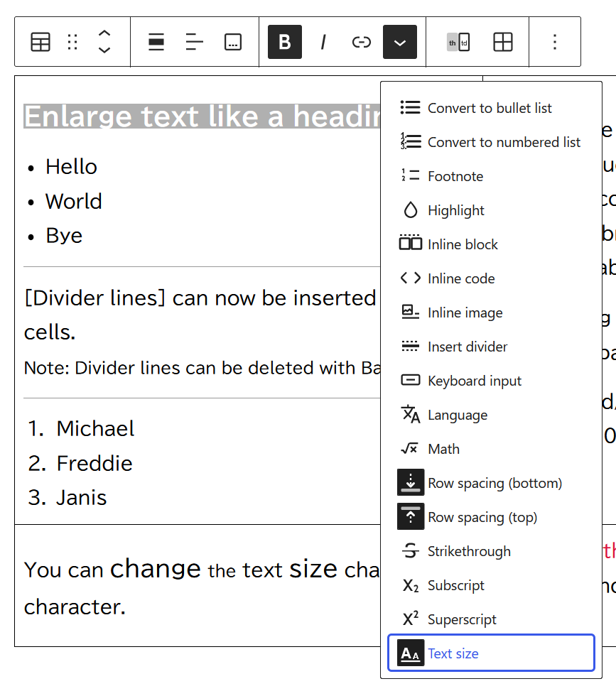616x696 pixels.
Task: Choose Convert to bullet list
Action: click(x=491, y=108)
